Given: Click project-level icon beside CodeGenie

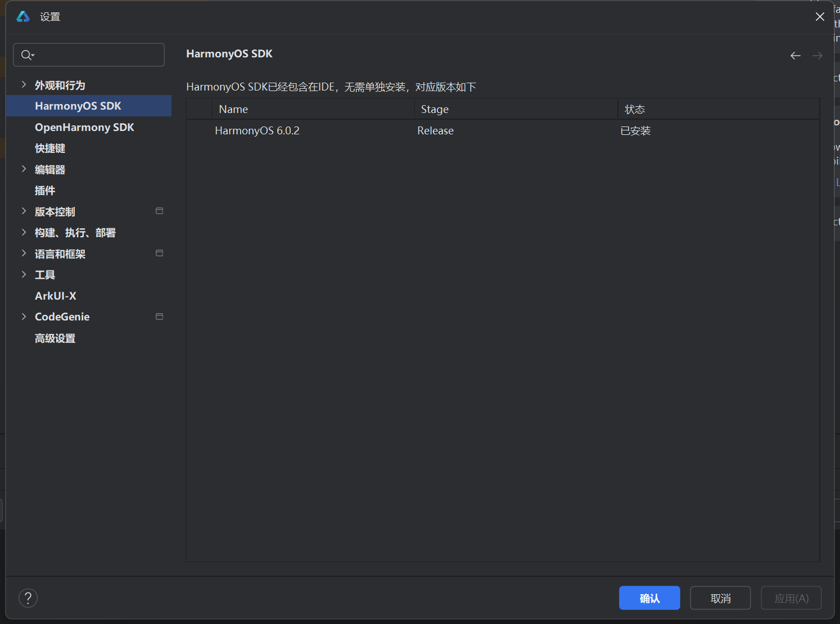Looking at the screenshot, I should click(x=160, y=317).
